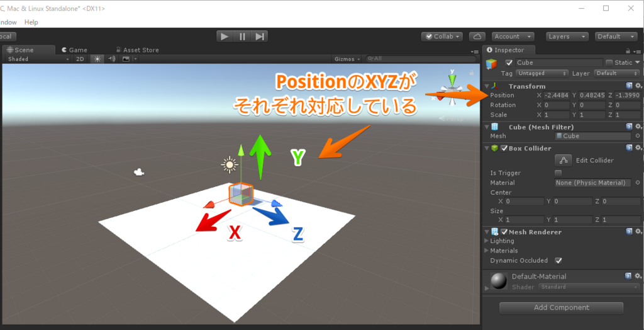
Task: Click the Position X field
Action: (557, 95)
